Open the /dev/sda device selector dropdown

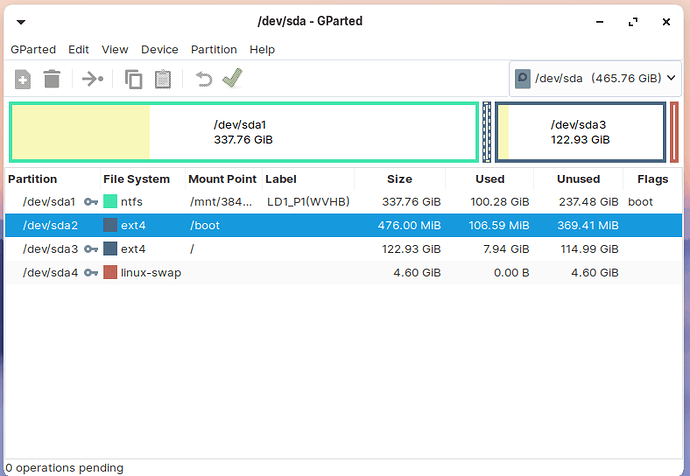point(595,78)
